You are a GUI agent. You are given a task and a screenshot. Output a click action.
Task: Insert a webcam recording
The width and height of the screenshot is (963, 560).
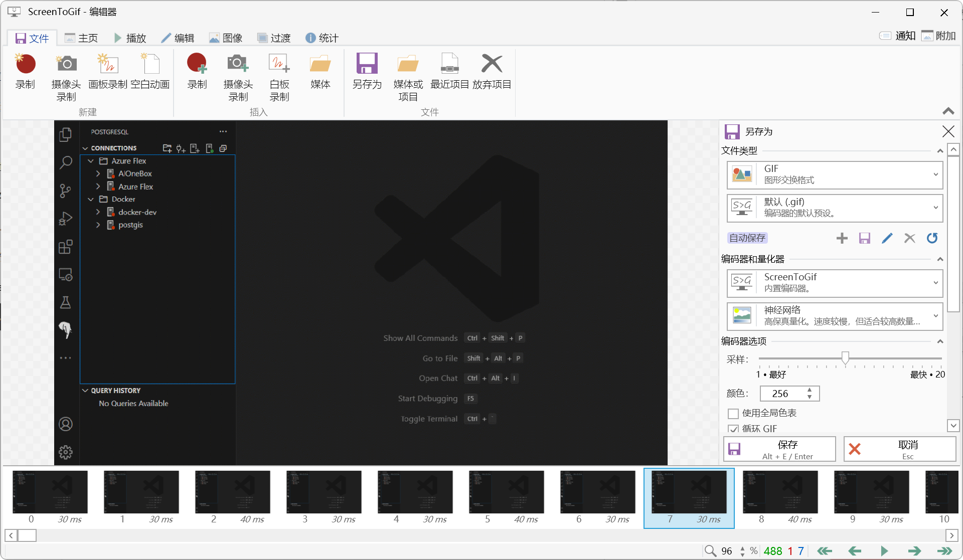coord(238,77)
